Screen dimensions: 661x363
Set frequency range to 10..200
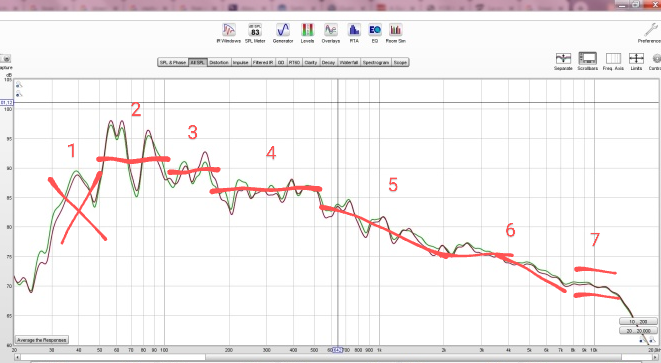coord(639,322)
